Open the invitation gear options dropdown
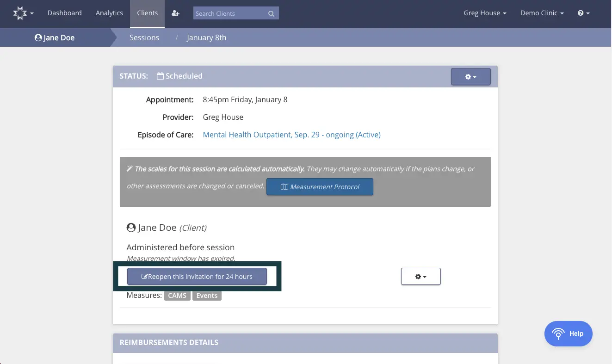The width and height of the screenshot is (612, 364). coord(420,277)
